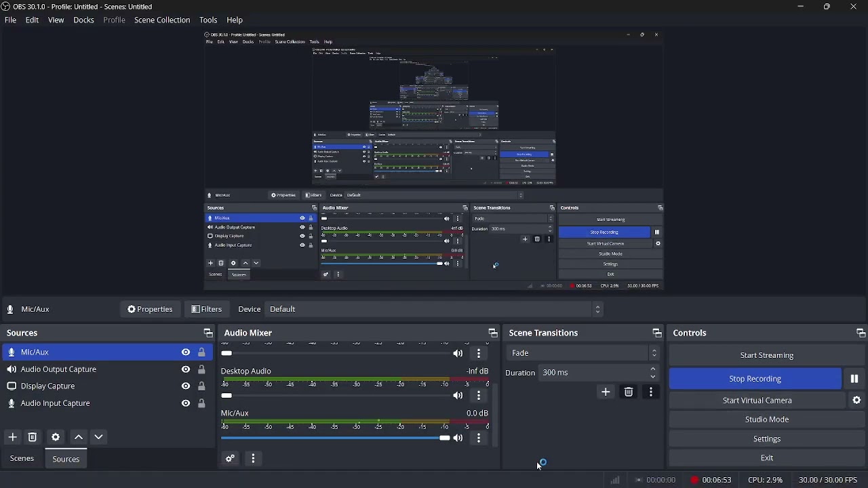Adjust the Mic/Aux volume slider
868x488 pixels.
336,439
